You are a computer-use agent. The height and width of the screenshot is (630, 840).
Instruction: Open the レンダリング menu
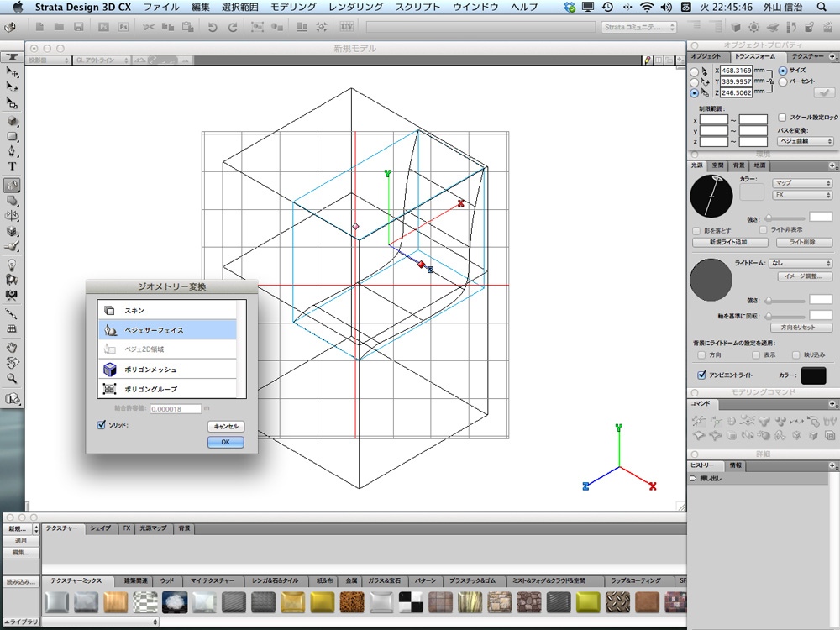tap(355, 7)
